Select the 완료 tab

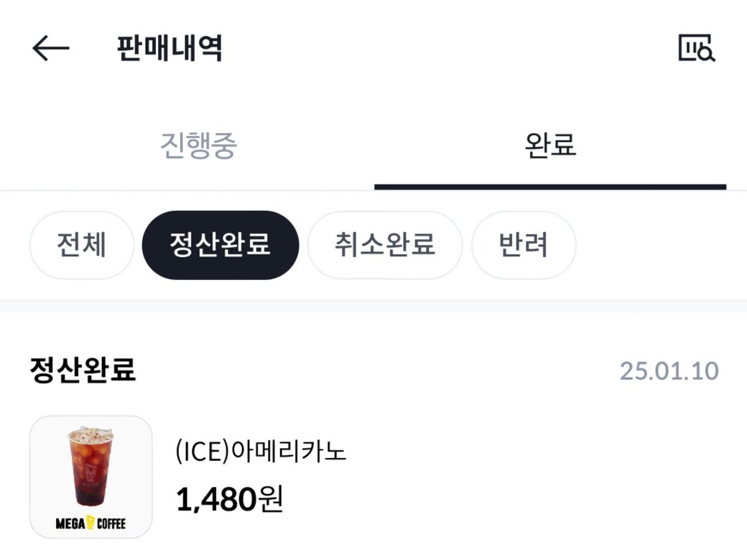(x=550, y=146)
